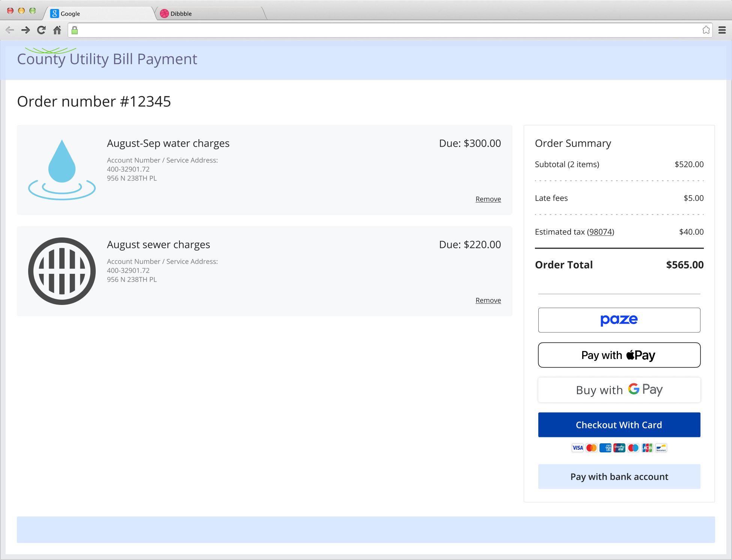Bookmark the page with the star icon

pos(706,30)
